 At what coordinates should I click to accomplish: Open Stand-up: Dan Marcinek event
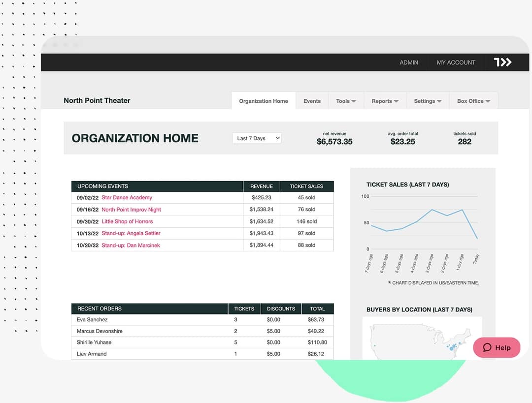pos(130,245)
